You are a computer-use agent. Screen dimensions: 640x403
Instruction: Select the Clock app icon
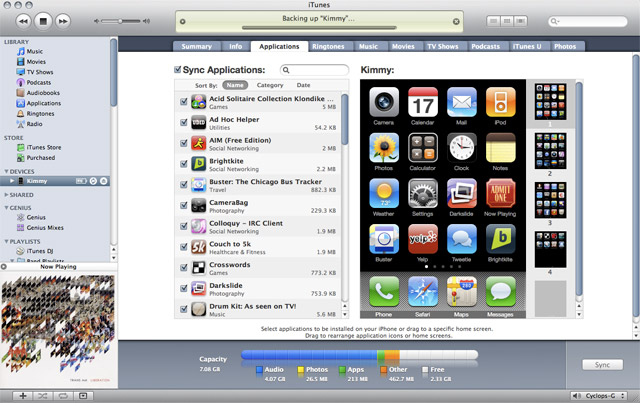(x=462, y=148)
